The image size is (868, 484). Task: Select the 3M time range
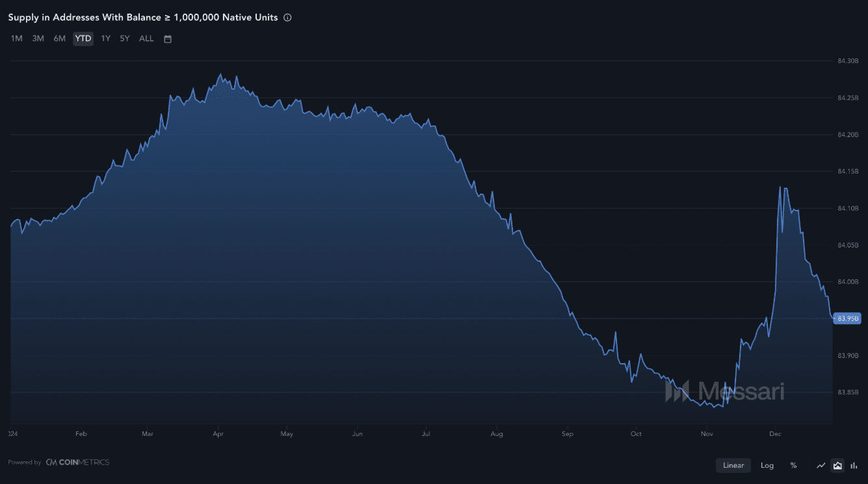coord(38,38)
